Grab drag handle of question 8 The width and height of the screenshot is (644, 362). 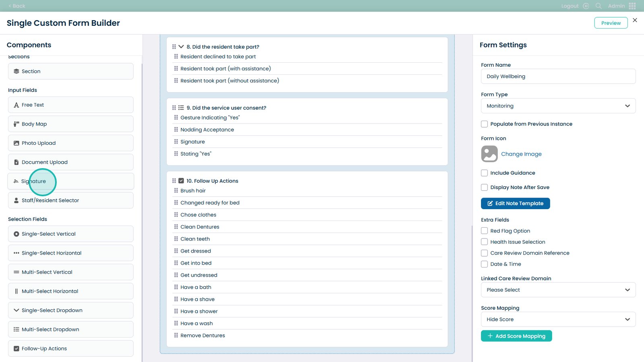[174, 47]
